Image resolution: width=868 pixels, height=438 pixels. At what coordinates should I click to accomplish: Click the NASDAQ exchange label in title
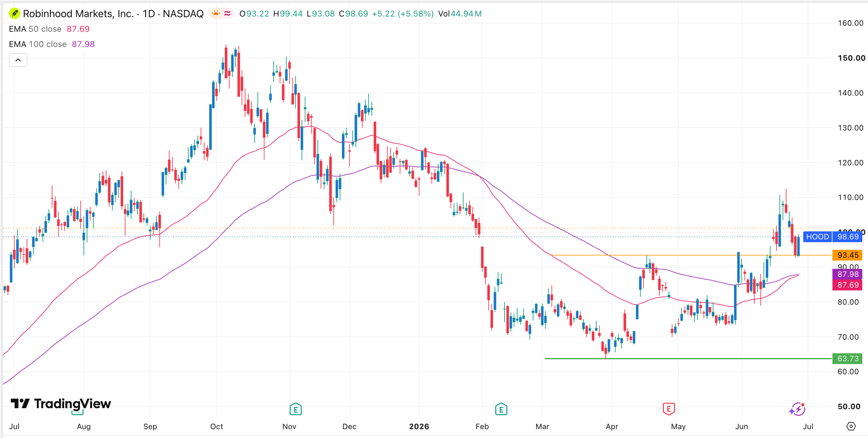183,14
